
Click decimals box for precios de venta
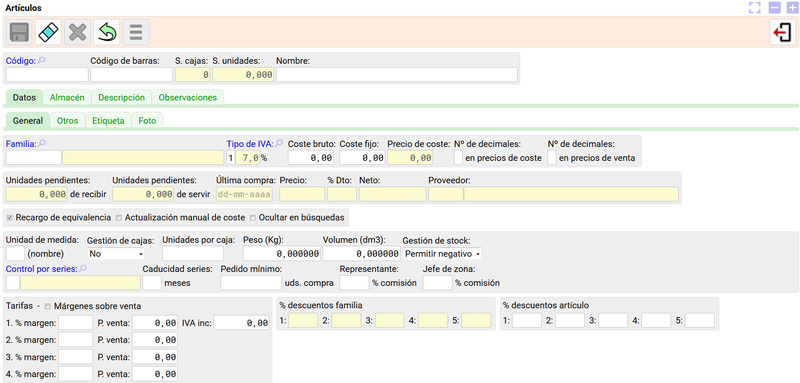click(552, 158)
